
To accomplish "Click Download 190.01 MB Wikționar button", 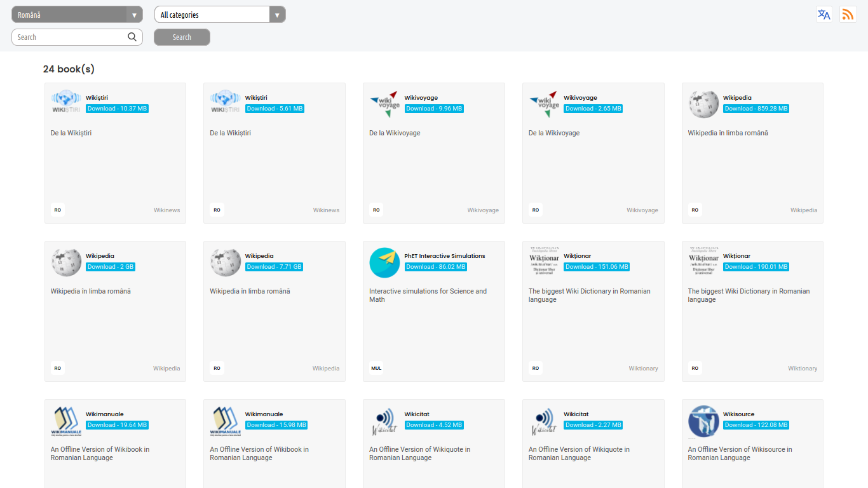I will tap(756, 267).
